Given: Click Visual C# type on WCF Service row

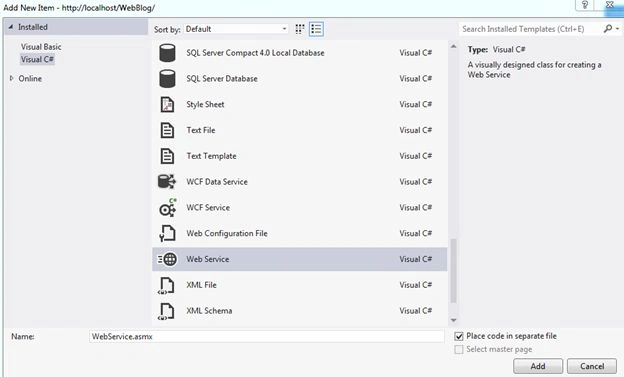Looking at the screenshot, I should [415, 207].
